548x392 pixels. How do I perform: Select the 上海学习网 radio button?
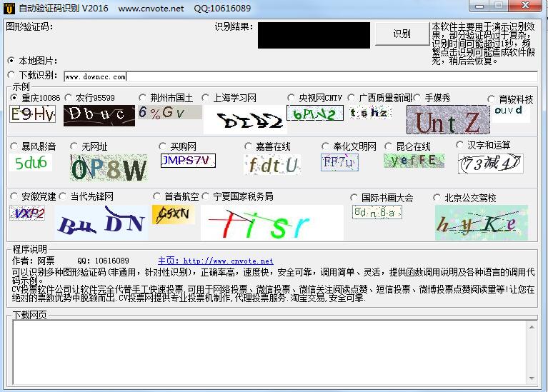click(206, 98)
